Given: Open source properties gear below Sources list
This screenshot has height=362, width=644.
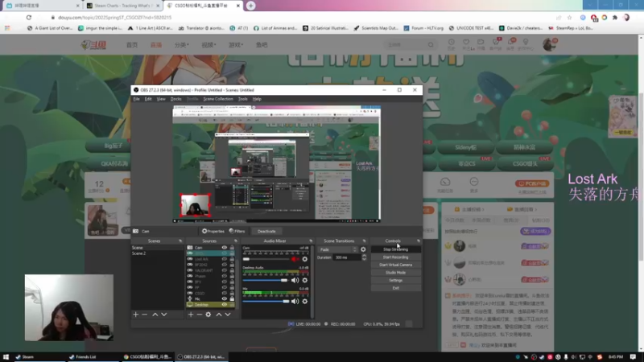Looking at the screenshot, I should coord(208,315).
